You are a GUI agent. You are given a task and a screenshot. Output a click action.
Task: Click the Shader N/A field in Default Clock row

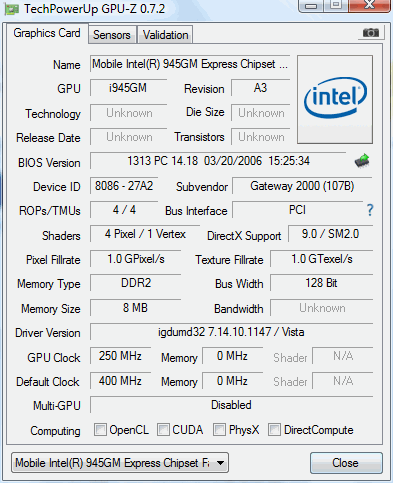point(343,381)
